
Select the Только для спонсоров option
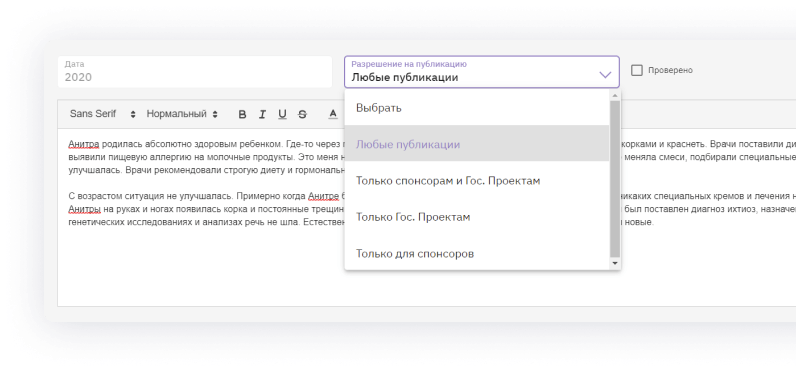[477, 253]
